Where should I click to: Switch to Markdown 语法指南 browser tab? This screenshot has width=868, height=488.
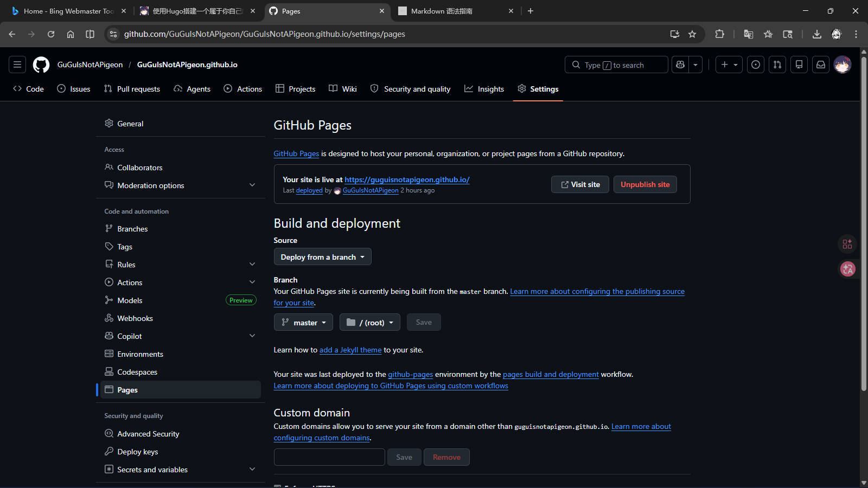pos(456,11)
